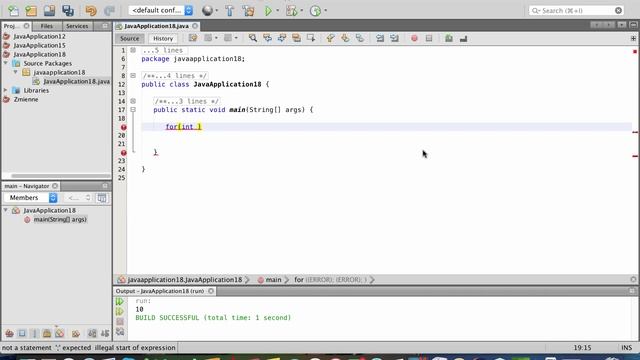Expand the folded comment at line 8
The height and width of the screenshot is (360, 640).
point(133,76)
